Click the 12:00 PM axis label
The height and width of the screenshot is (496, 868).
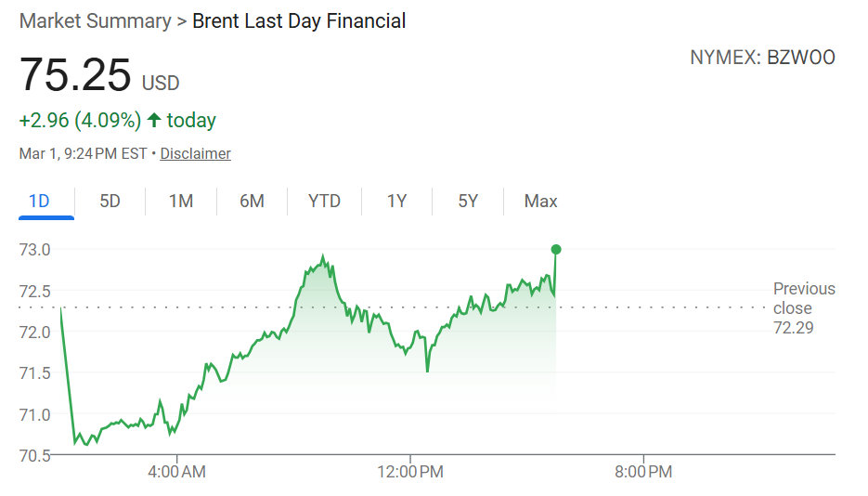(x=412, y=472)
